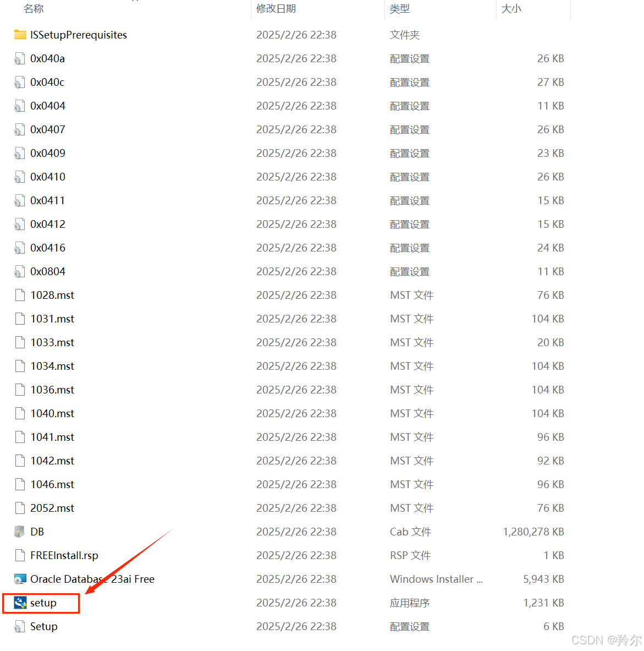The image size is (644, 651).
Task: Click the 0x0410 config file icon
Action: coord(19,177)
